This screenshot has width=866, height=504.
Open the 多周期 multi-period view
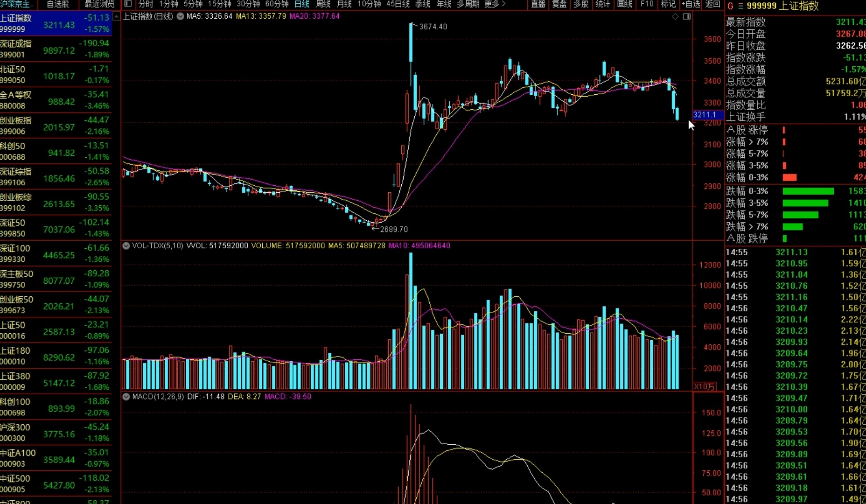point(468,4)
